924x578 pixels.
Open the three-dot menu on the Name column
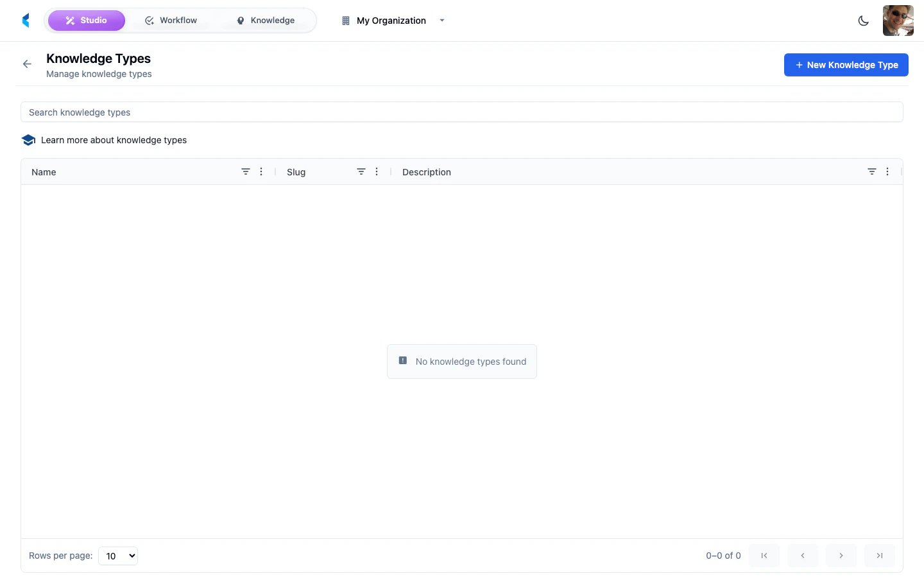261,171
